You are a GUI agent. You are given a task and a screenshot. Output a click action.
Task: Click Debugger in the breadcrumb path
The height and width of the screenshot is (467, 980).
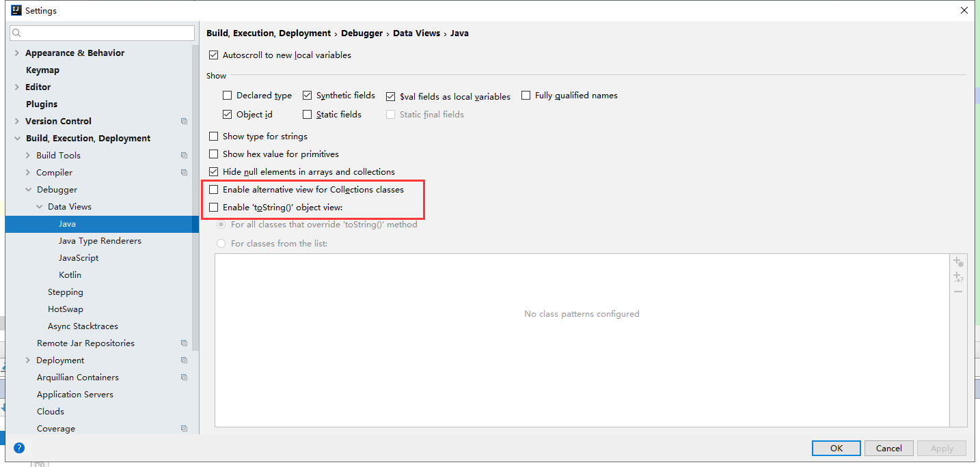tap(362, 33)
